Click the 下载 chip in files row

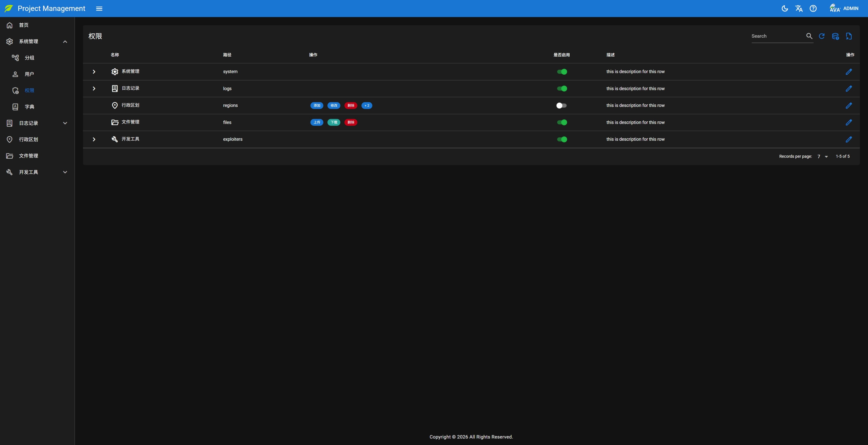[x=334, y=122]
